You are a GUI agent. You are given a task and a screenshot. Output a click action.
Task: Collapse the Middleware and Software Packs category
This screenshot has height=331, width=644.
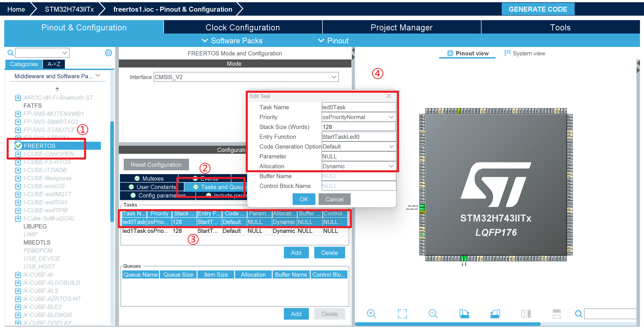(x=98, y=76)
